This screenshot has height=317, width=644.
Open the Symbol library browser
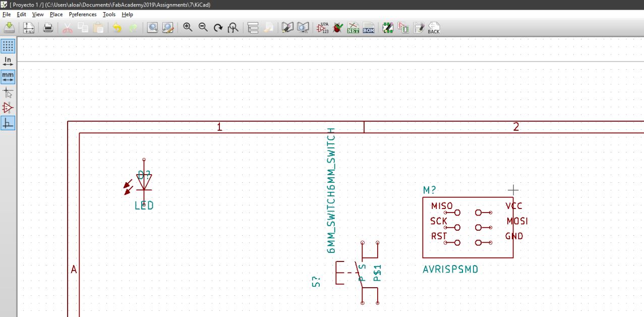tap(303, 28)
